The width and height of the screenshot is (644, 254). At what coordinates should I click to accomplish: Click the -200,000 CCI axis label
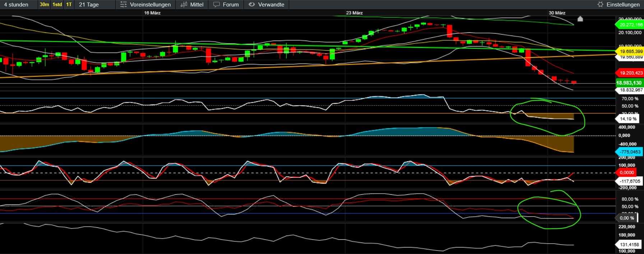pyautogui.click(x=627, y=188)
